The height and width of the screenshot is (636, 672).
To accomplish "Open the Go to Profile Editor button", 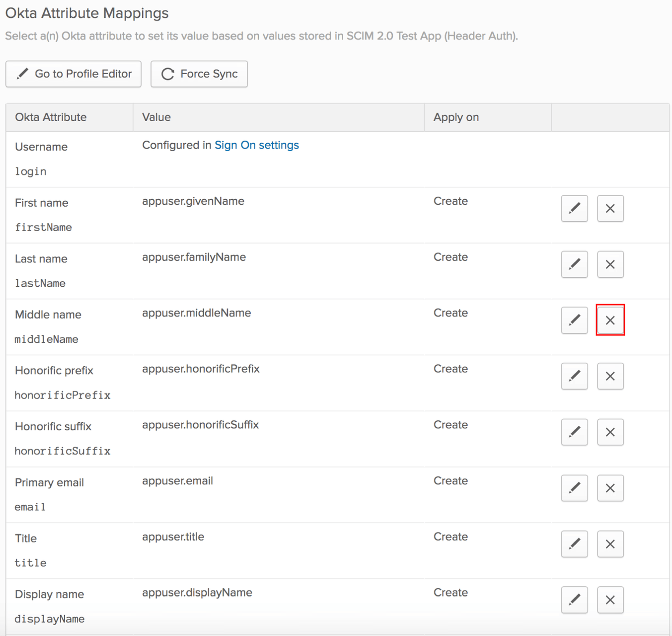I will 74,74.
